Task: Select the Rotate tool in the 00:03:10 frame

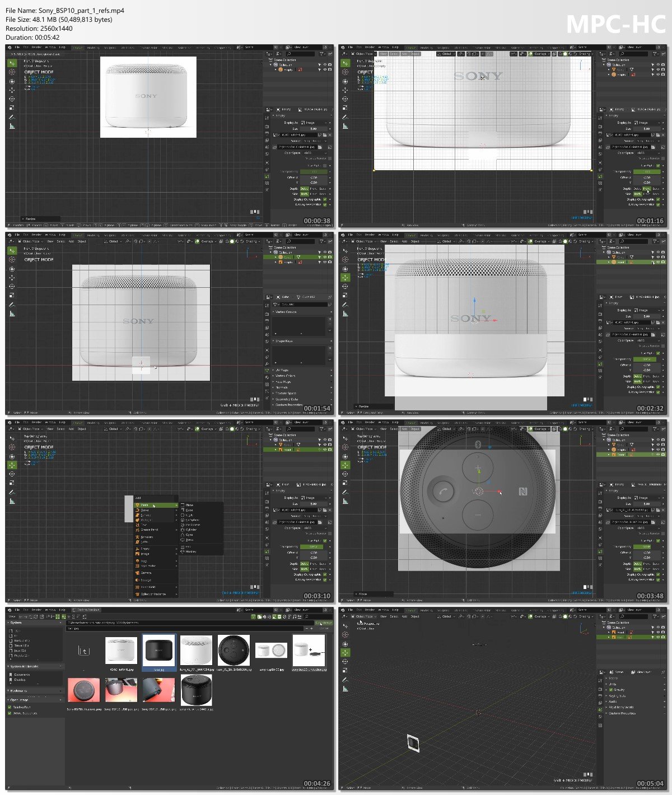Action: click(x=12, y=474)
